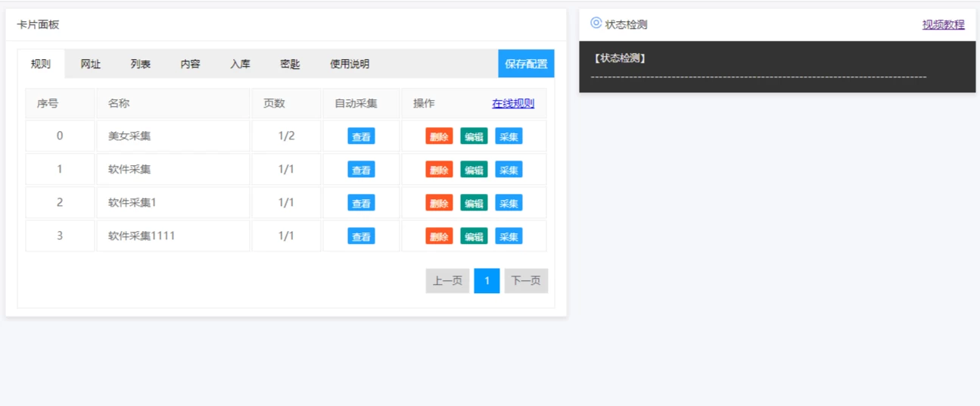The width and height of the screenshot is (980, 406).
Task: Open the 视频教程 link
Action: pyautogui.click(x=943, y=24)
